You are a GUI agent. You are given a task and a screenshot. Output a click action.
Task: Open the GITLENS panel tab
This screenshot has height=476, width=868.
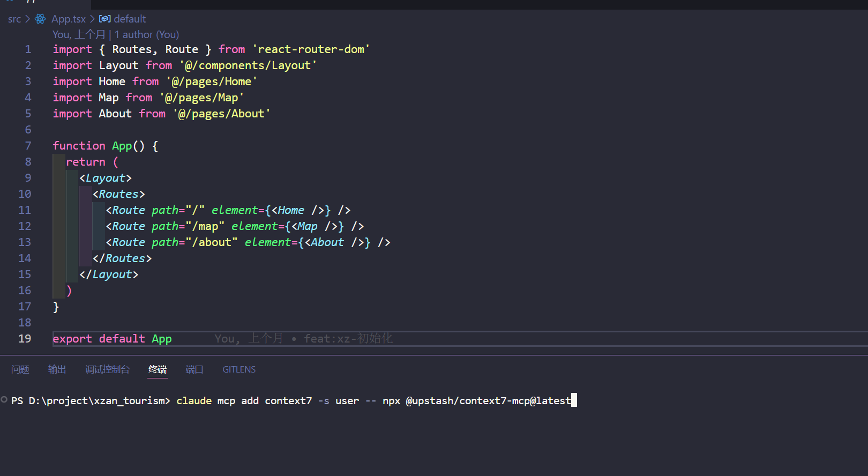coord(239,369)
